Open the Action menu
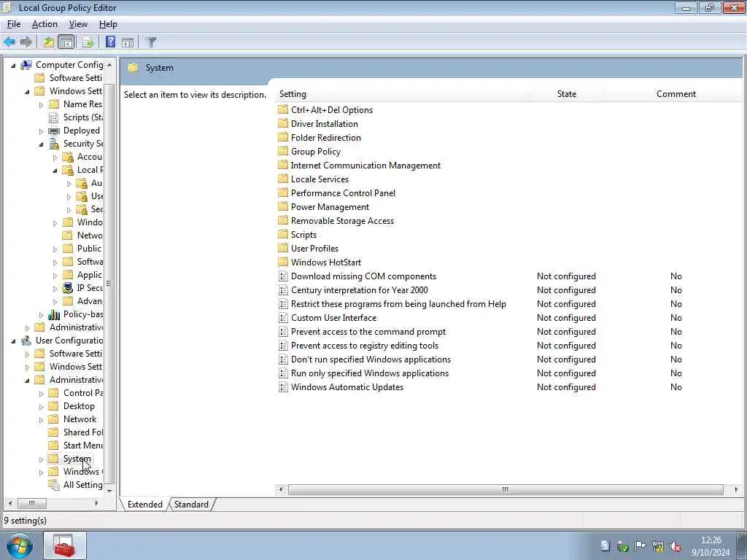The image size is (747, 560). point(44,24)
